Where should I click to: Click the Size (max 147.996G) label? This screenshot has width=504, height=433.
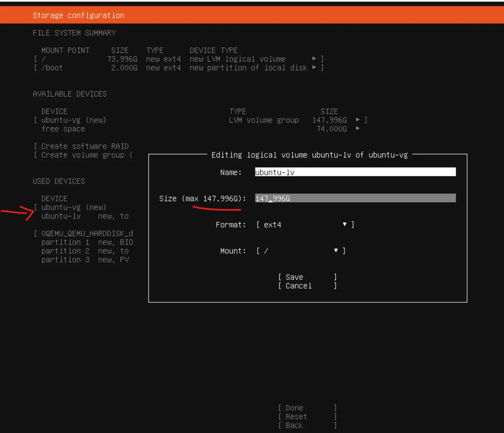point(203,198)
